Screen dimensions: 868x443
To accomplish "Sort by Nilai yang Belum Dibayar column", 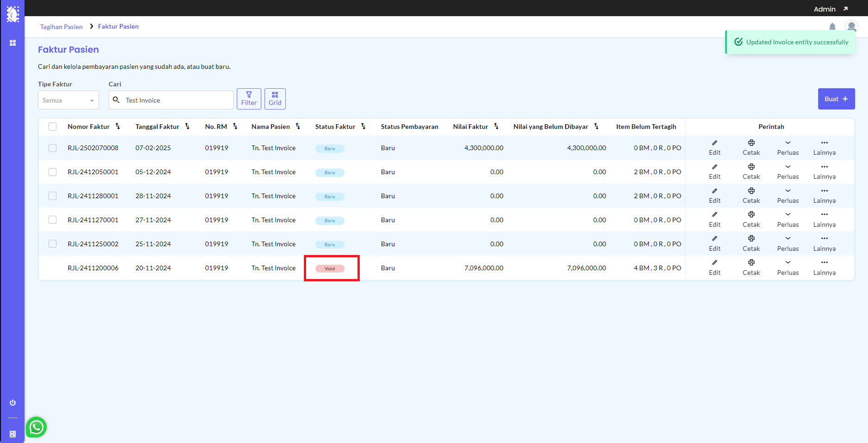I will pyautogui.click(x=597, y=127).
